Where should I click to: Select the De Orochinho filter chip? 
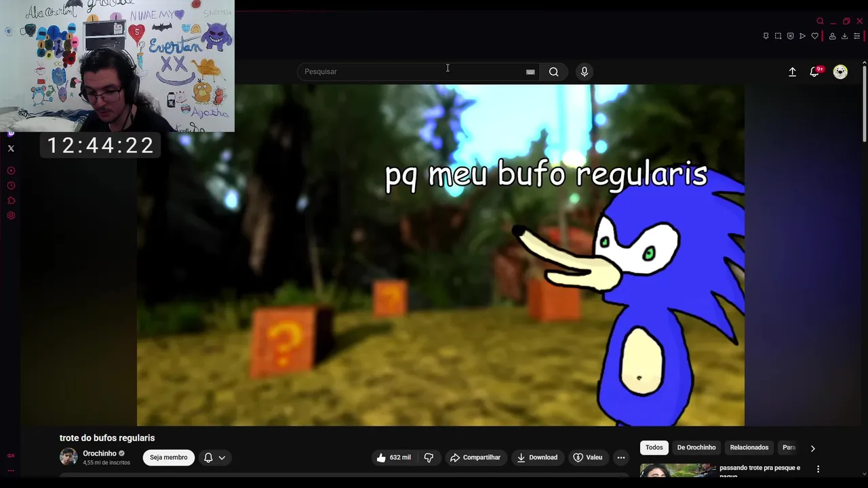pyautogui.click(x=696, y=447)
